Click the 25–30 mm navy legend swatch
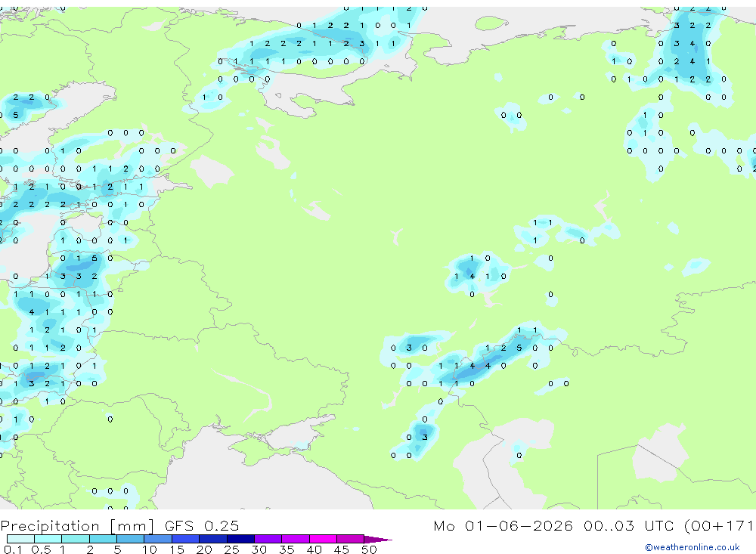The width and height of the screenshot is (756, 554). [240, 539]
